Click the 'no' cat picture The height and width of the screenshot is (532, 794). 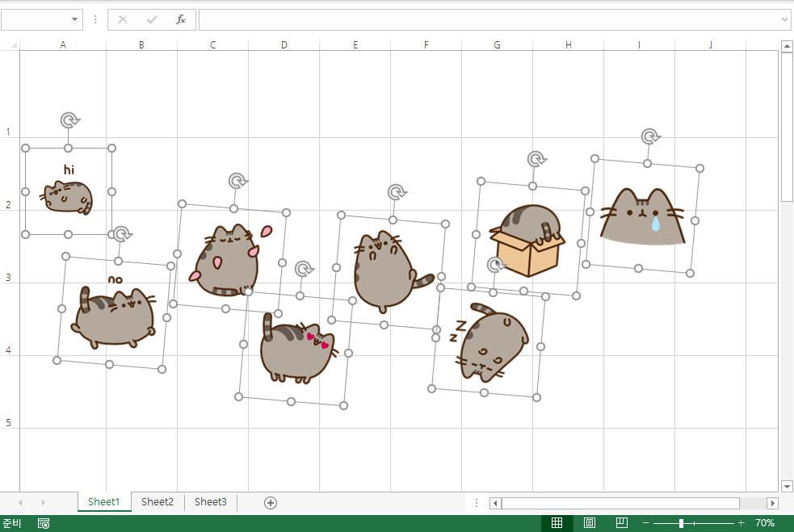pyautogui.click(x=114, y=314)
